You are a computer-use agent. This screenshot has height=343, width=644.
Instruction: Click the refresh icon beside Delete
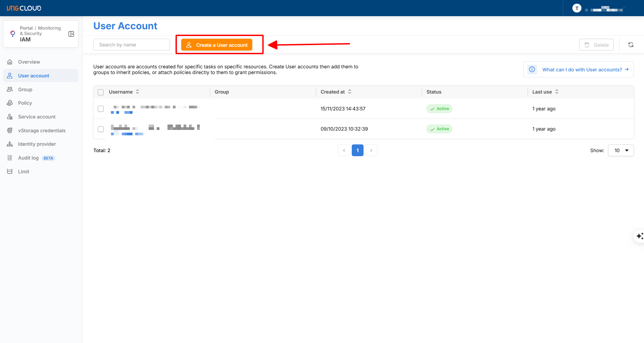click(631, 45)
